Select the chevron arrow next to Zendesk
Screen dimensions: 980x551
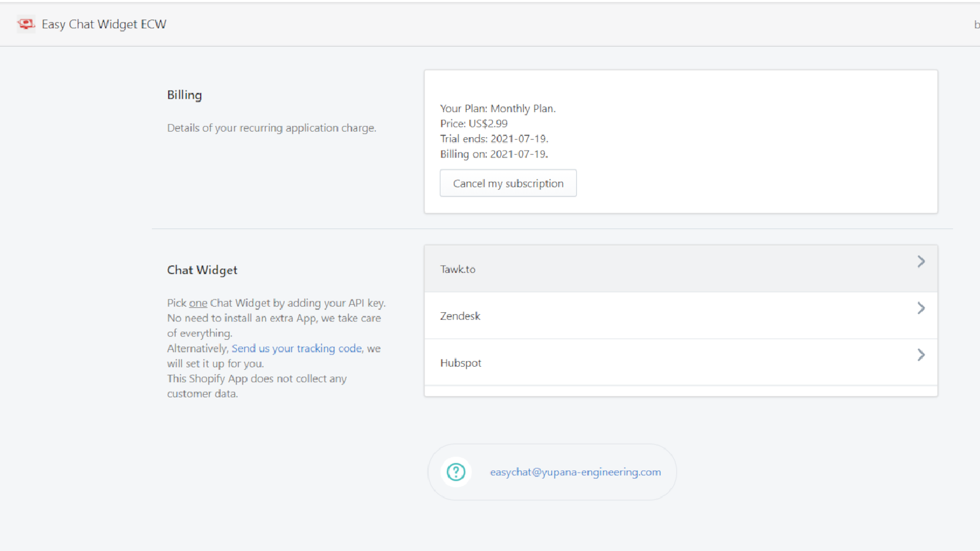[921, 308]
